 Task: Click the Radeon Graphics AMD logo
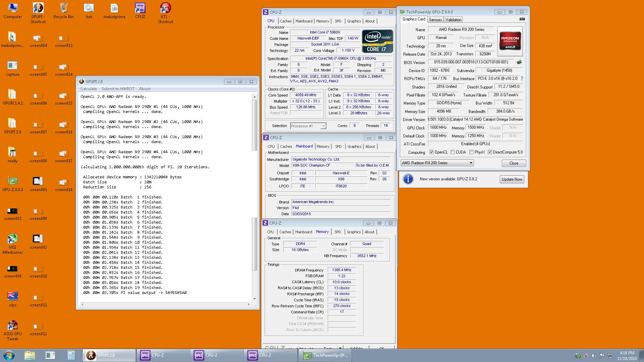click(x=510, y=41)
